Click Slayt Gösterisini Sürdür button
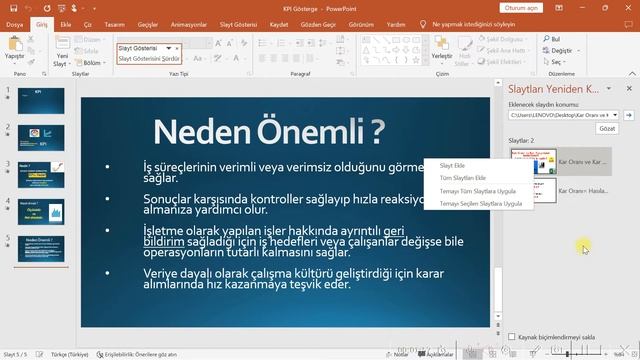The image size is (640, 360). pyautogui.click(x=149, y=59)
